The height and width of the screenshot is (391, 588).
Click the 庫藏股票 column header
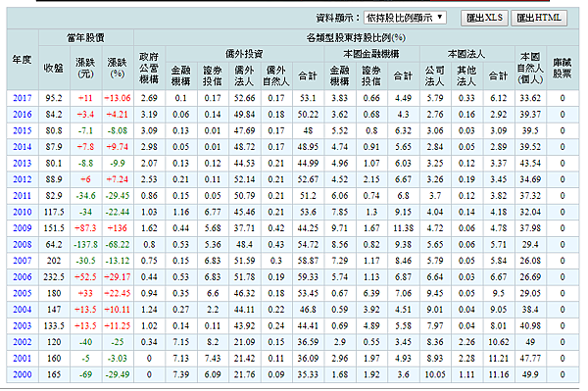(x=563, y=69)
